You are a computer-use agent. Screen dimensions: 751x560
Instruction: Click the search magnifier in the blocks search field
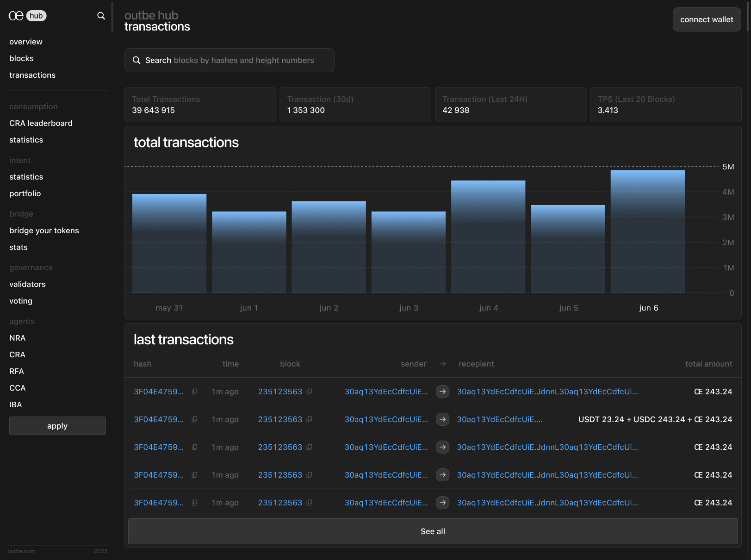[137, 60]
